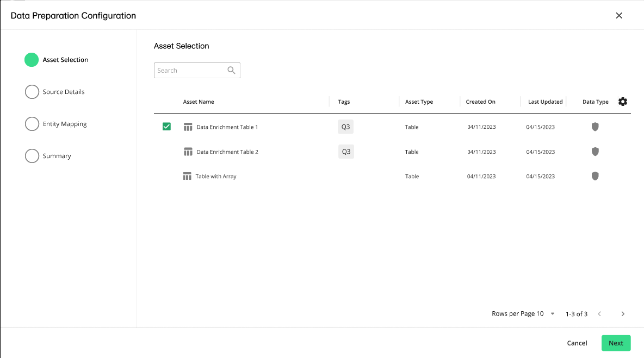Expand the Rows per Page dropdown
Viewport: 644px width, 358px height.
tap(553, 314)
